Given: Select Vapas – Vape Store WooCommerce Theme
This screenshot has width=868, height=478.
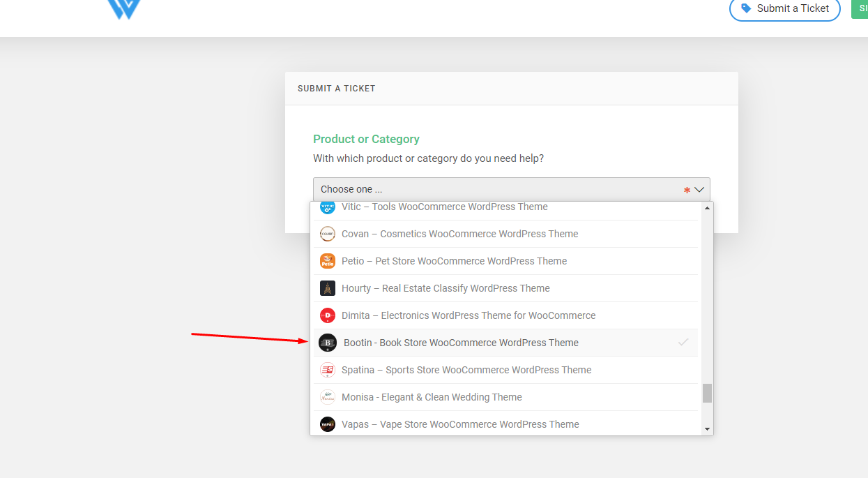Looking at the screenshot, I should click(505, 423).
